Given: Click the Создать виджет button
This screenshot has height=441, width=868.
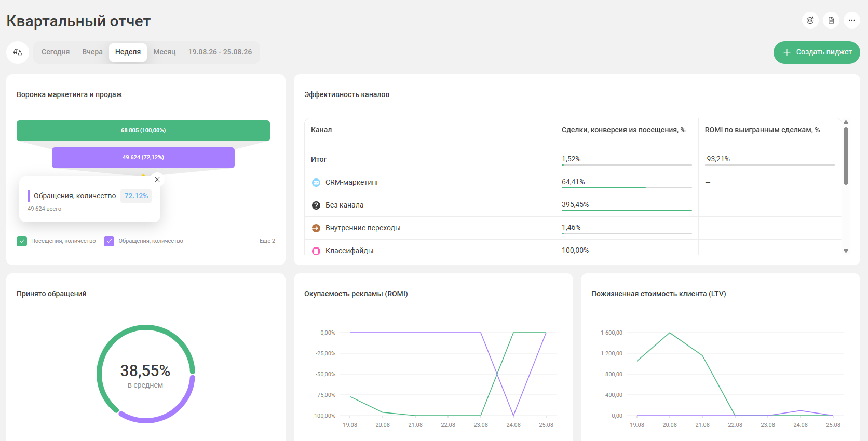Looking at the screenshot, I should tap(817, 52).
